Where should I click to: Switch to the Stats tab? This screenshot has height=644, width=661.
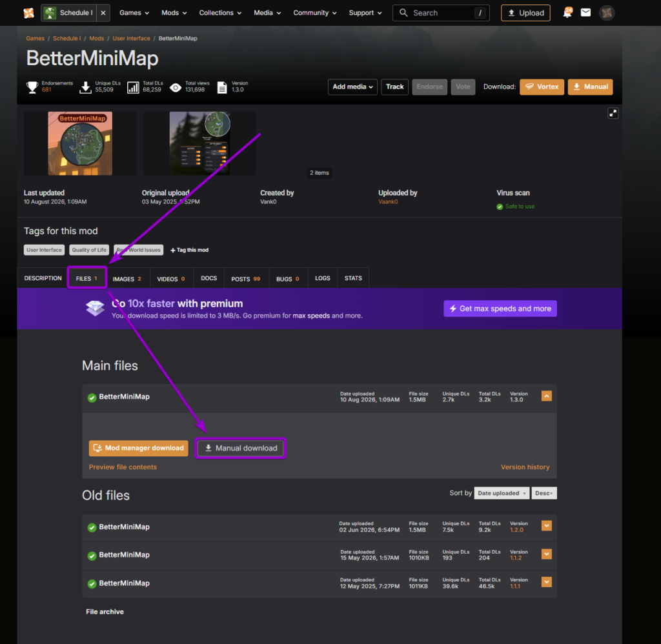[353, 278]
